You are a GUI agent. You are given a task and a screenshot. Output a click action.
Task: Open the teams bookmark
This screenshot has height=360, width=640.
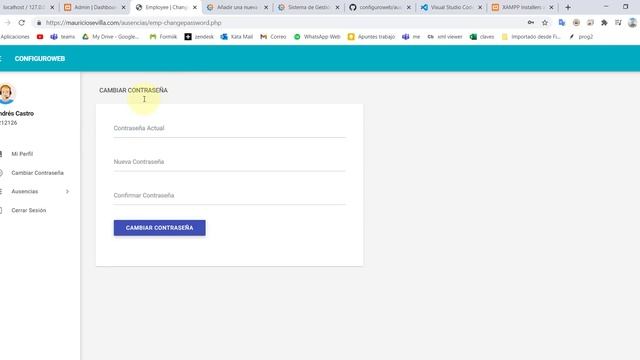[63, 37]
